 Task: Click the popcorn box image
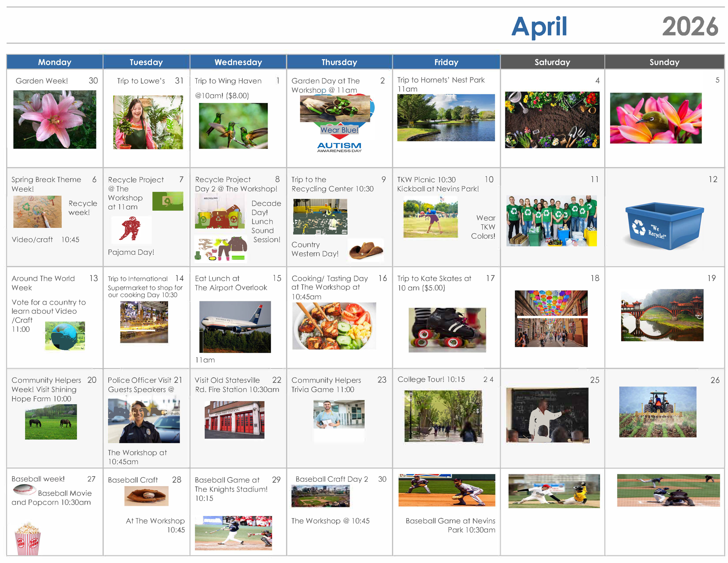28,539
